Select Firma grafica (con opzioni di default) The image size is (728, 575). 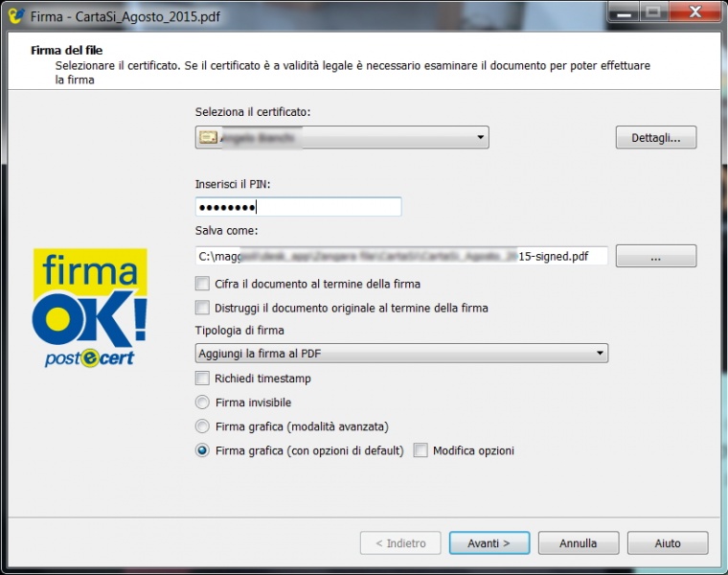(x=202, y=450)
